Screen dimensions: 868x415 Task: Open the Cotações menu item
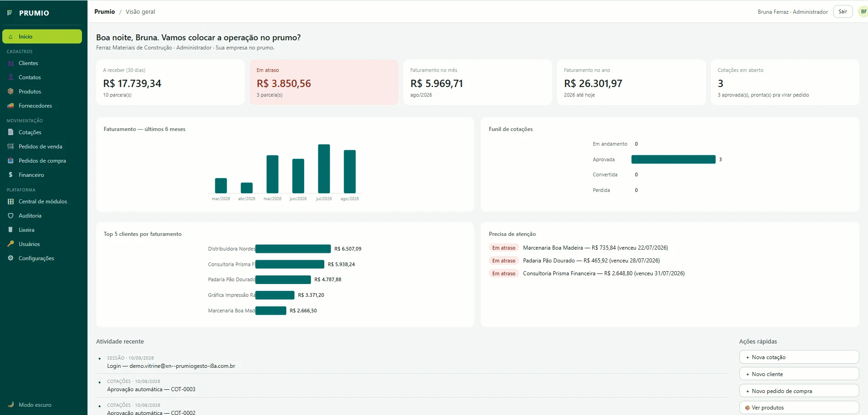click(42, 132)
